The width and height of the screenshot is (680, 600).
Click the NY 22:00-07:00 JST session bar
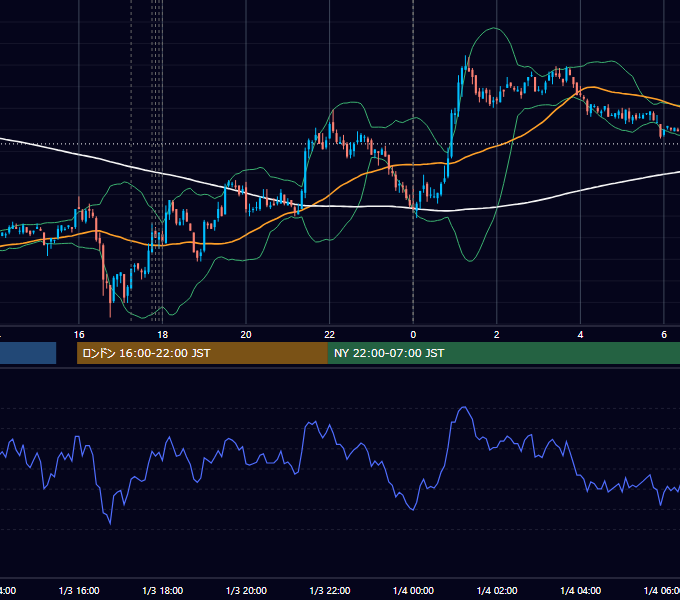[x=503, y=353]
